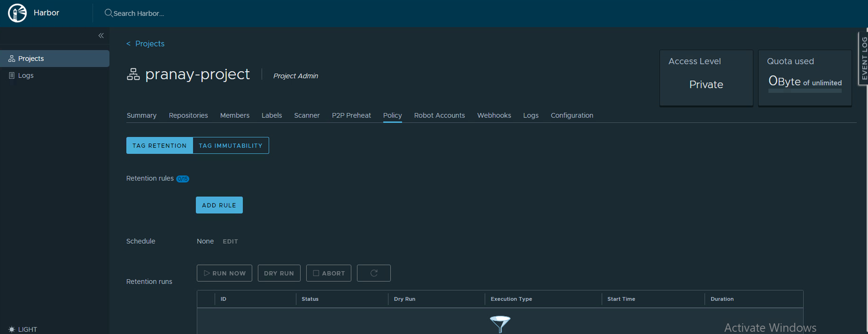
Task: Click the Project Admin role label
Action: click(x=296, y=76)
